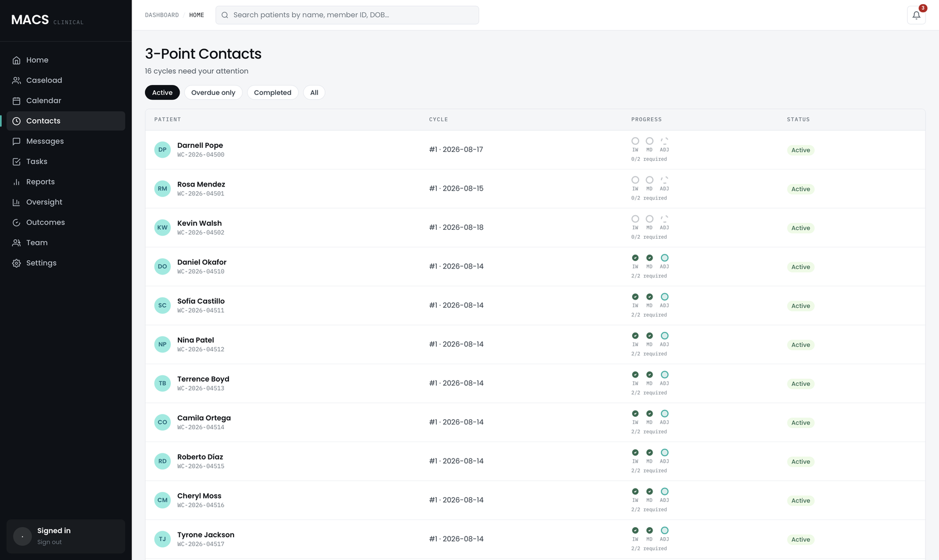Click the Settings gear icon
The image size is (939, 560).
click(x=16, y=263)
